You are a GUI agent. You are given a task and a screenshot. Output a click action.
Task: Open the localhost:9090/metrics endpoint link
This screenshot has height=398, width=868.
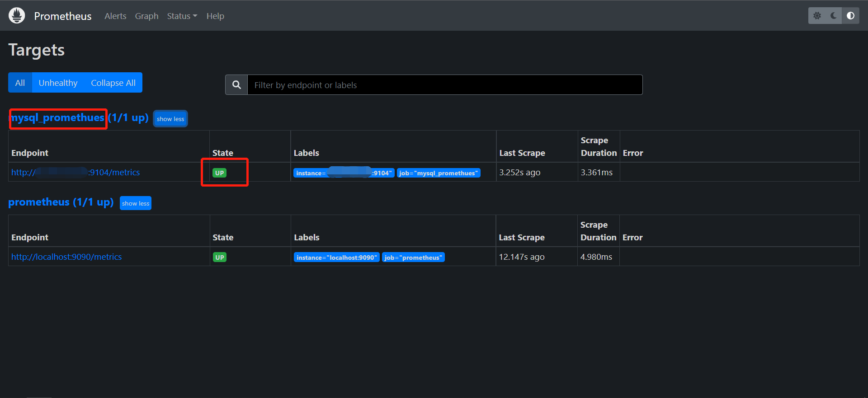(66, 257)
